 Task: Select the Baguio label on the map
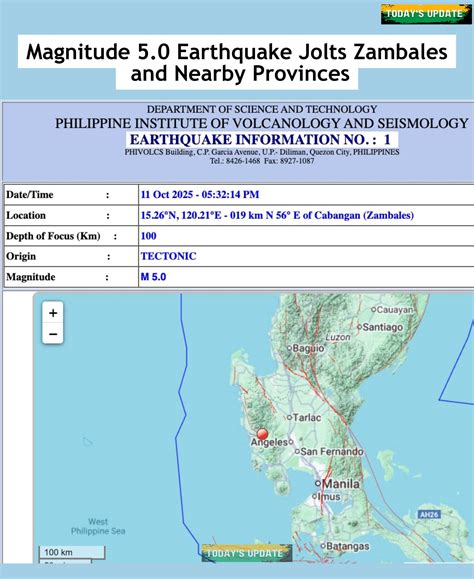(309, 348)
